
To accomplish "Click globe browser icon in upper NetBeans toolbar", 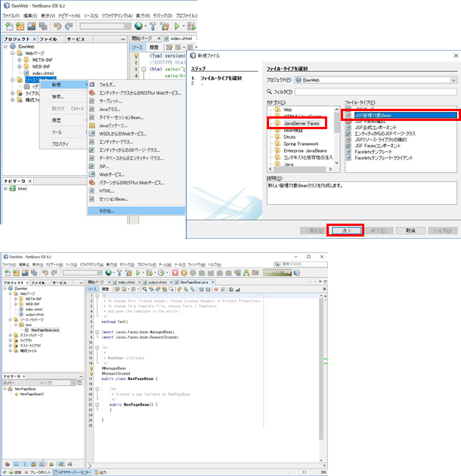I will (x=139, y=26).
